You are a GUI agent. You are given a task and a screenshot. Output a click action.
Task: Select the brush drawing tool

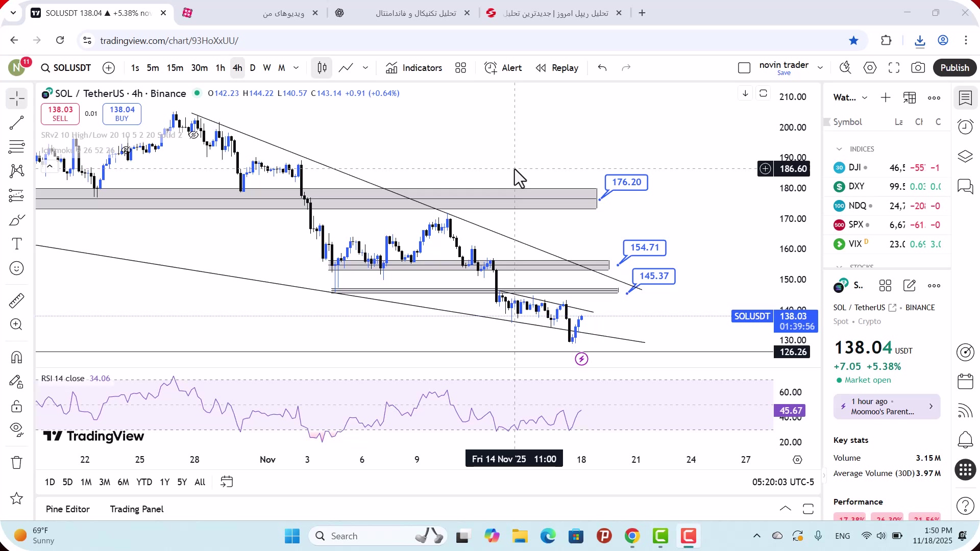pyautogui.click(x=17, y=220)
